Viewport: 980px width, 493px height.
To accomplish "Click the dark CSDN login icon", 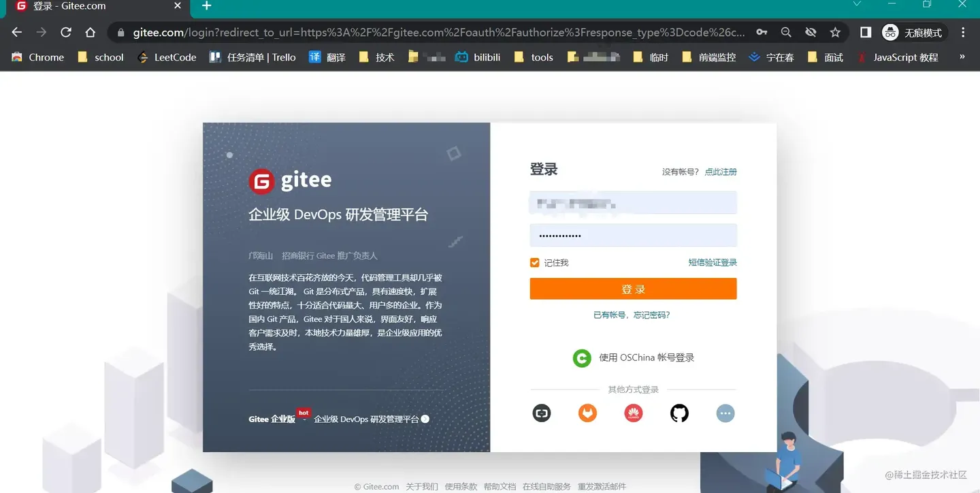I will point(542,413).
